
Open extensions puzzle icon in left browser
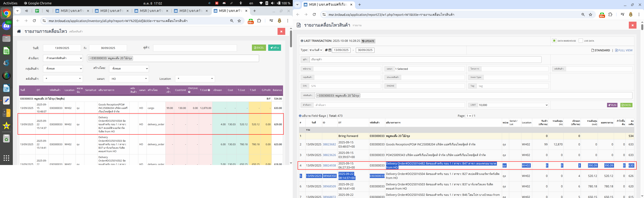pyautogui.click(x=259, y=21)
